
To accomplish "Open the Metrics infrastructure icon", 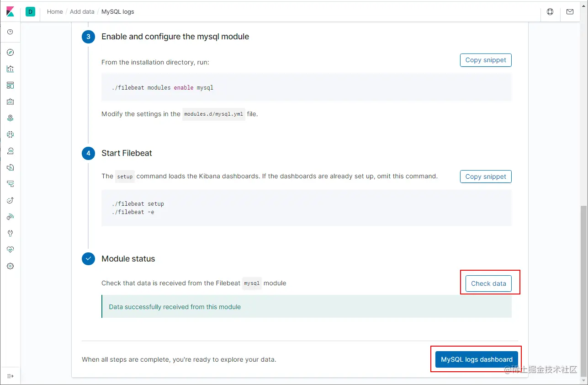I will (11, 151).
